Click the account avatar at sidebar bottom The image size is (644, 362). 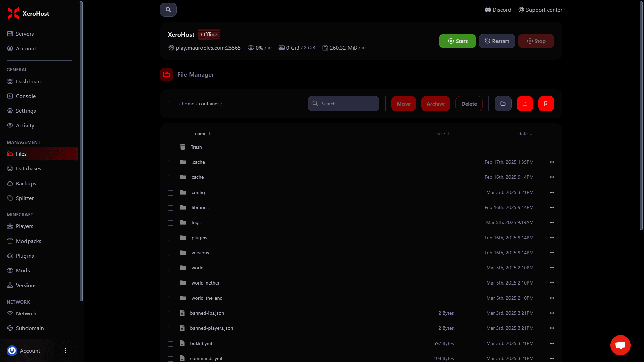(12, 351)
